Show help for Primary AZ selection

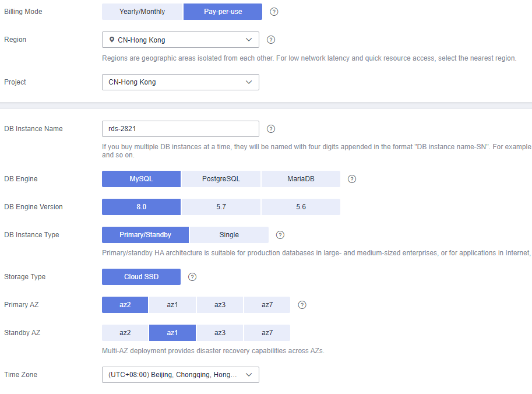302,305
